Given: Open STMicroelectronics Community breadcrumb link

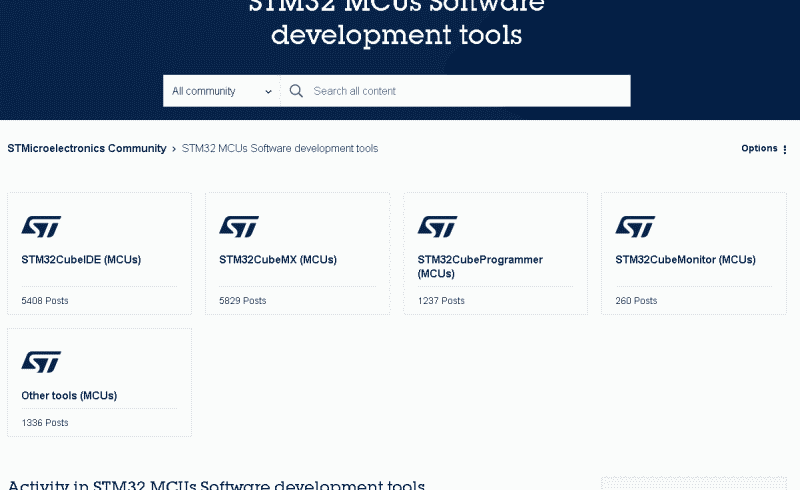Looking at the screenshot, I should click(x=87, y=149).
